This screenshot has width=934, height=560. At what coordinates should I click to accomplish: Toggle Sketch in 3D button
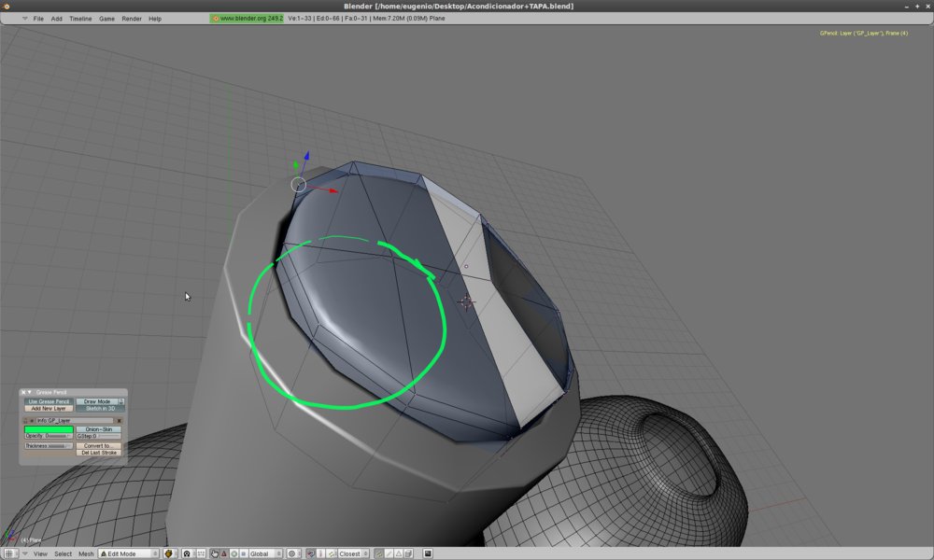point(100,408)
